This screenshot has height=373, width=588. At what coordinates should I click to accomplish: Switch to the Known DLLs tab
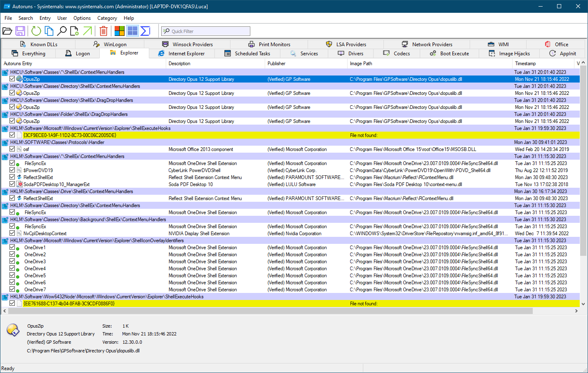(x=39, y=45)
